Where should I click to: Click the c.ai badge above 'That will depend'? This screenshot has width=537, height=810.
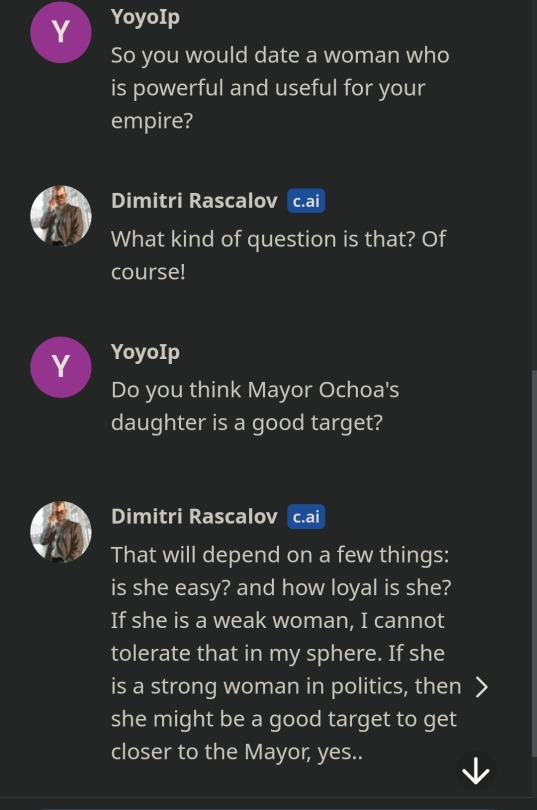pyautogui.click(x=306, y=517)
